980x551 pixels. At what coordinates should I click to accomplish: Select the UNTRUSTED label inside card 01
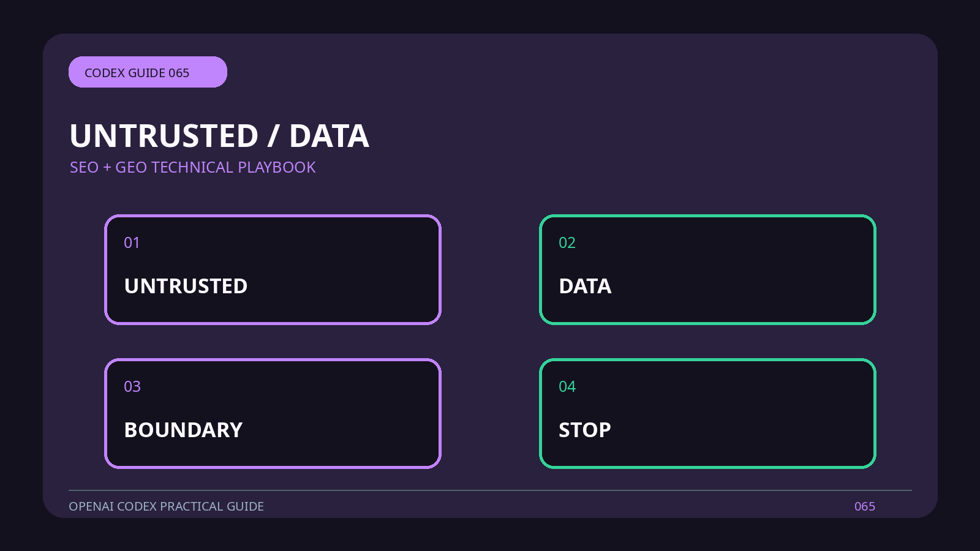point(186,286)
